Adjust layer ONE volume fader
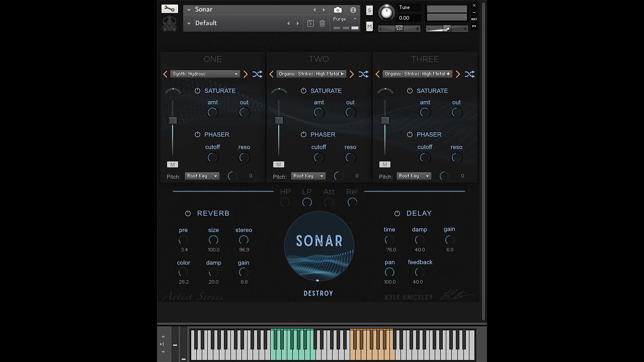The height and width of the screenshot is (362, 644). pyautogui.click(x=173, y=121)
